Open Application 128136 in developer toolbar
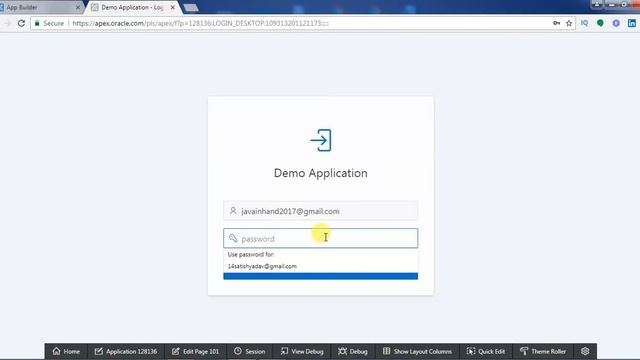Image resolution: width=640 pixels, height=360 pixels. coord(126,351)
